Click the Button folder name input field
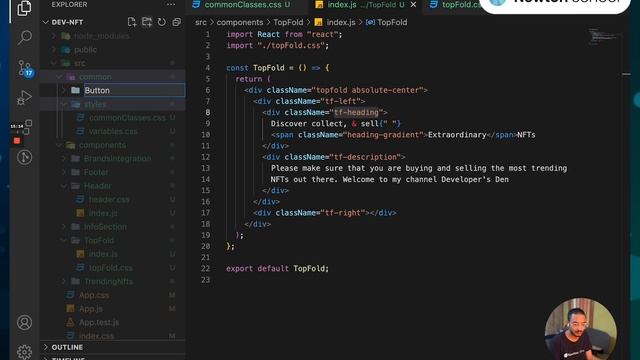 point(134,90)
